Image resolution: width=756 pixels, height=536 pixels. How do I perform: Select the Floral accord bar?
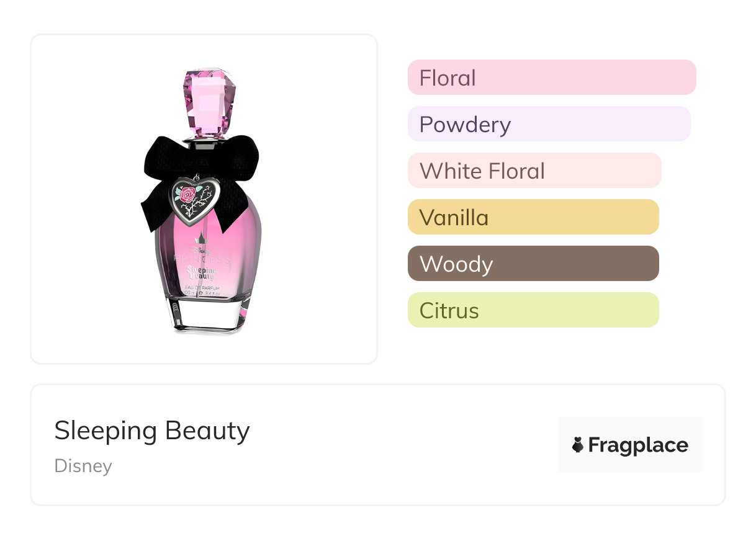tap(551, 78)
